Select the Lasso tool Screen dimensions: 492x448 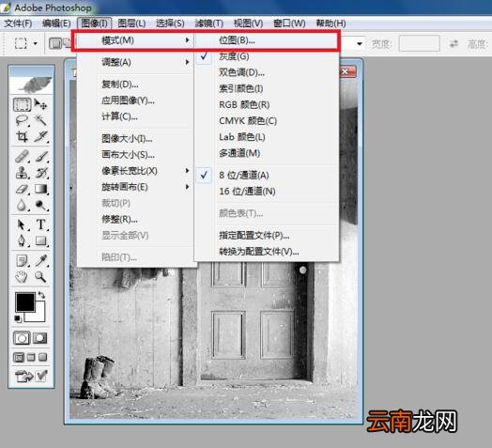(22, 120)
